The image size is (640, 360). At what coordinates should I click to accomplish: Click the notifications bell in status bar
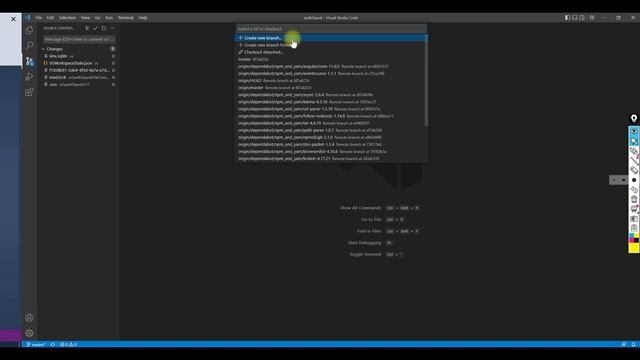[633, 344]
